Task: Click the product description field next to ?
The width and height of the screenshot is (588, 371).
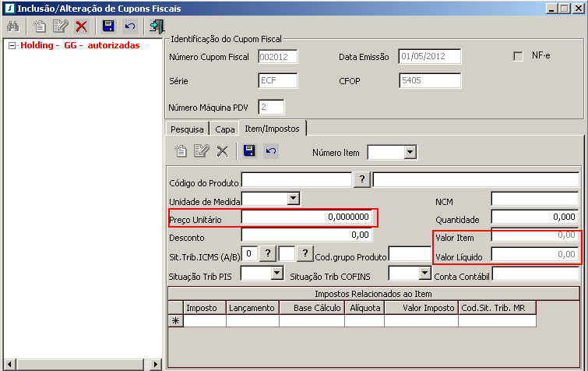Action: point(476,179)
